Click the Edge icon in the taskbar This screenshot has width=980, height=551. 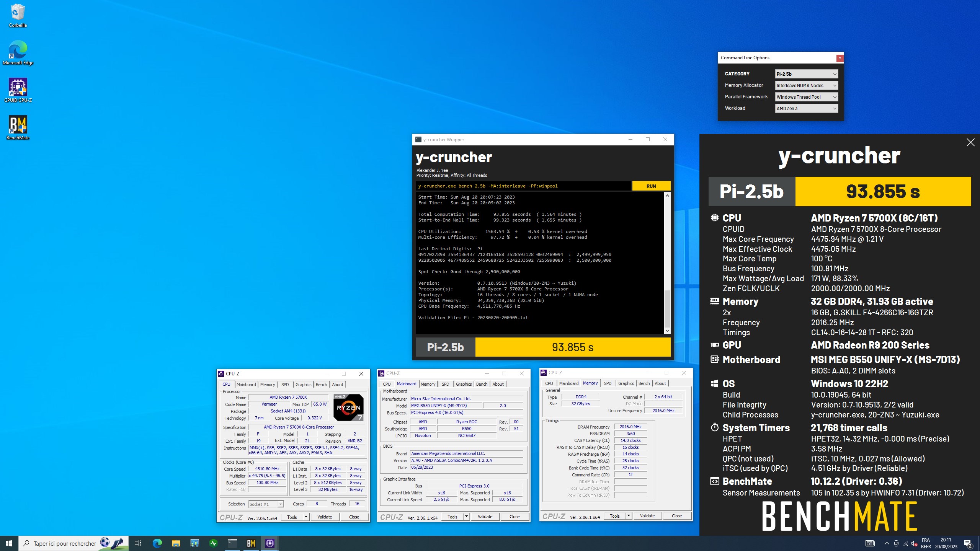coord(157,543)
